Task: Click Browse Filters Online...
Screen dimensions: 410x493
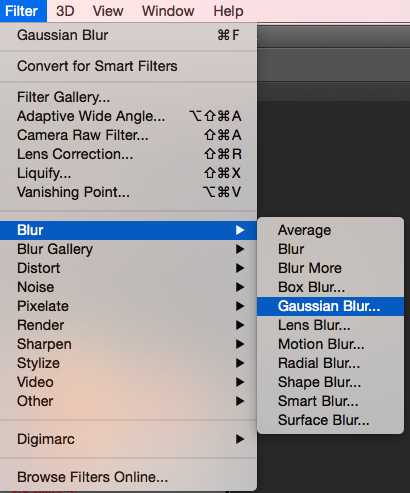Action: click(128, 477)
